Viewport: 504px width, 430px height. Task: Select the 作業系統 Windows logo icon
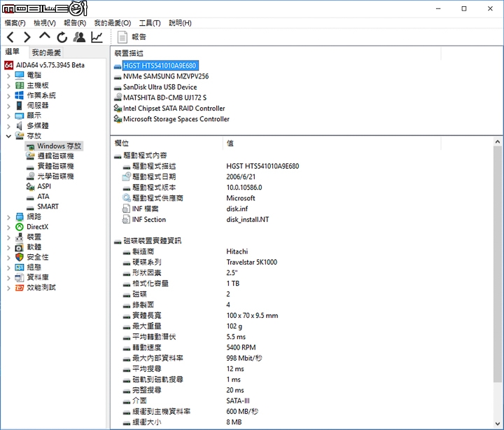tap(20, 95)
